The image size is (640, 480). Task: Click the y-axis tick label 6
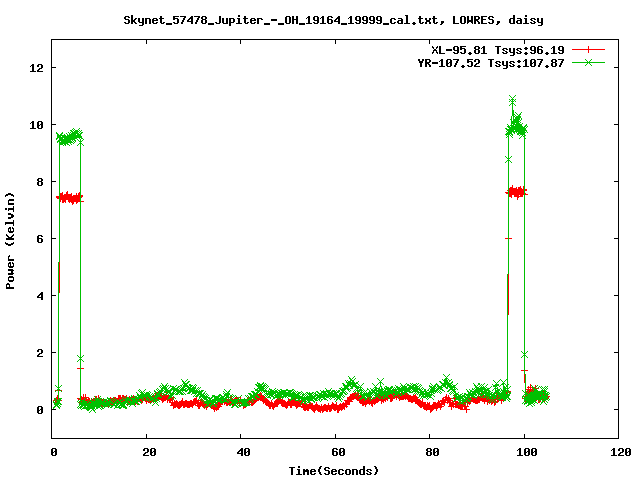click(x=40, y=239)
